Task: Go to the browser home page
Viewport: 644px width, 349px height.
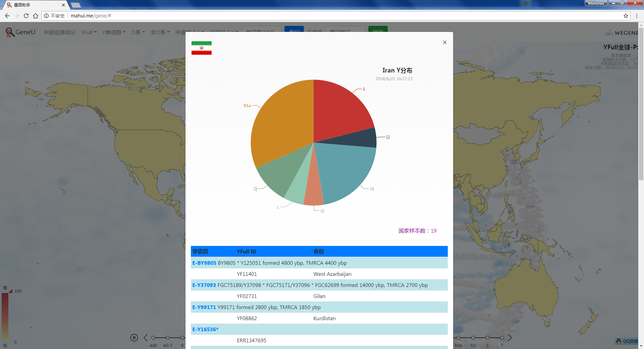Action: [36, 16]
